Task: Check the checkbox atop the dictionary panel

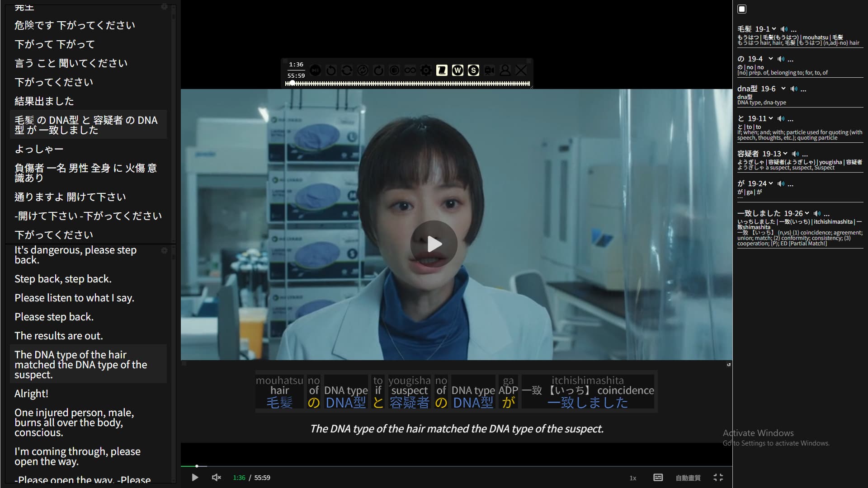Action: click(x=742, y=9)
